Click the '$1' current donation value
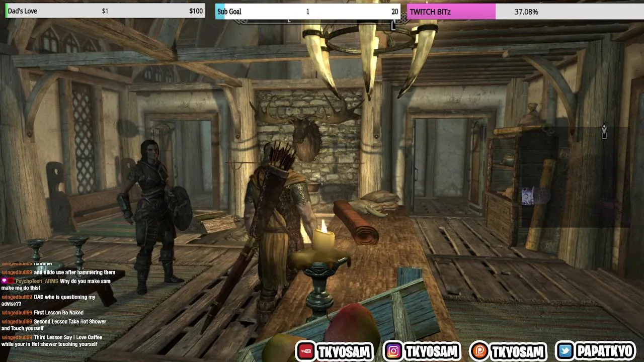The width and height of the screenshot is (644, 362). point(105,11)
